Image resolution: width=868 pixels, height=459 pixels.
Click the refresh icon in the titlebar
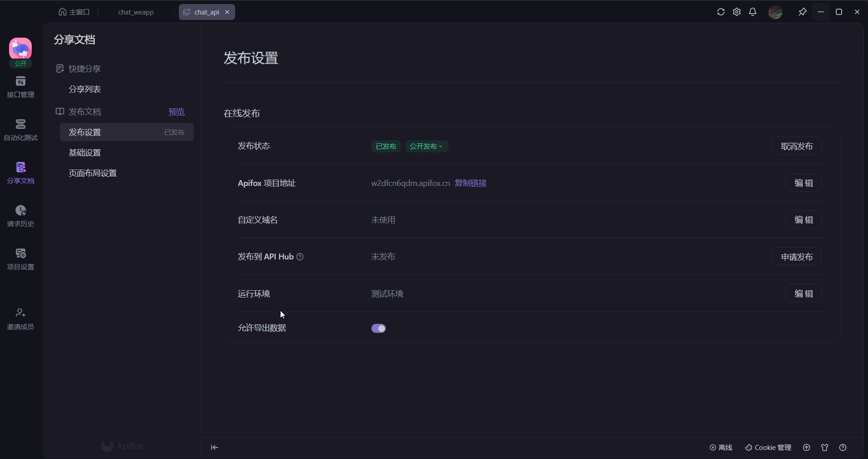coord(721,12)
